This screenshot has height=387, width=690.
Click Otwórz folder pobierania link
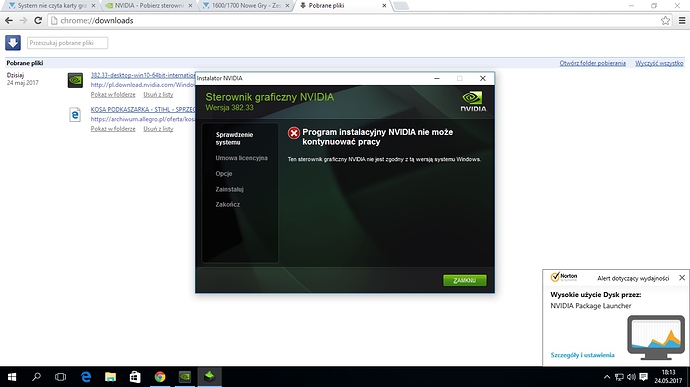tap(592, 63)
